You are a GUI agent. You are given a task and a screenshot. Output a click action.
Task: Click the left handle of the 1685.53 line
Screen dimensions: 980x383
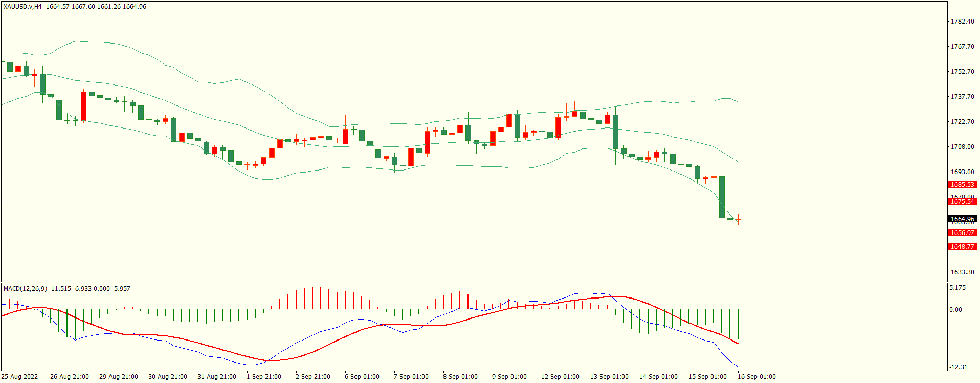3,184
